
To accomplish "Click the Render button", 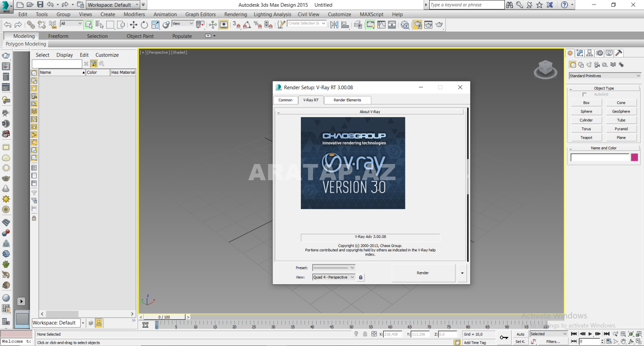I will coord(423,273).
